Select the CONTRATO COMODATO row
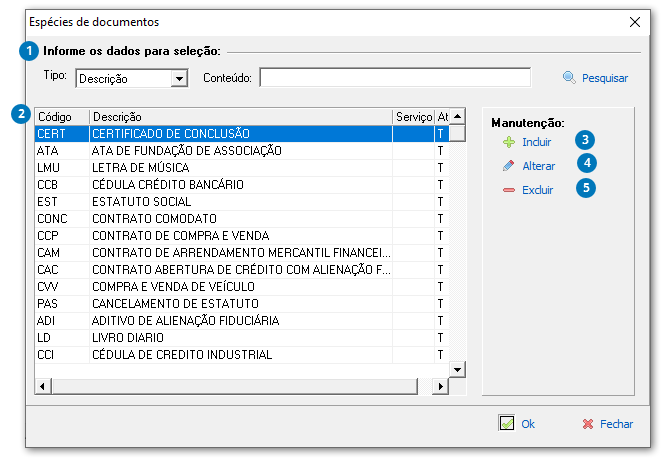 click(x=240, y=219)
